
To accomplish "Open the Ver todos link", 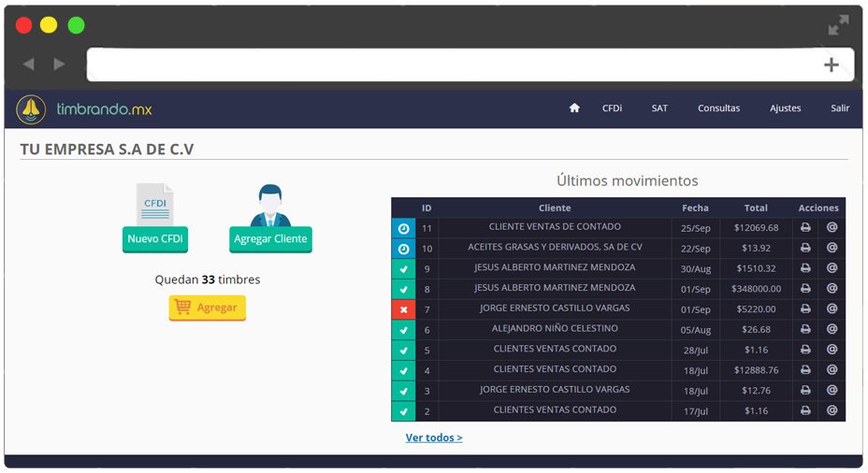I will click(434, 437).
